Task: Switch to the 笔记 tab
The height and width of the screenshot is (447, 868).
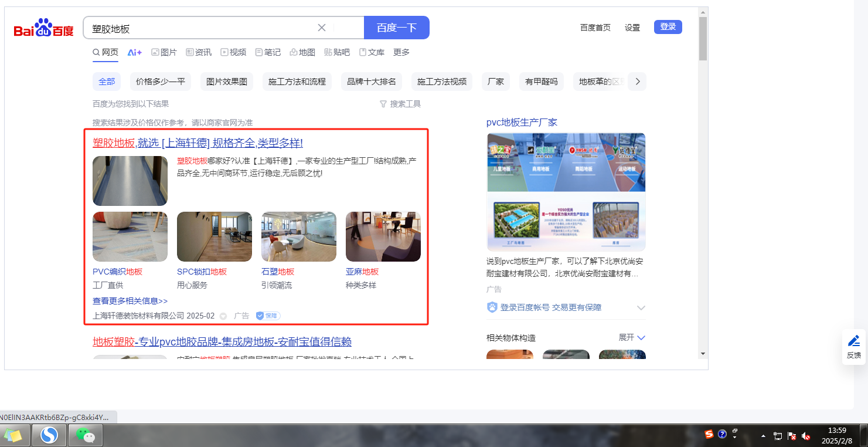Action: tap(268, 52)
